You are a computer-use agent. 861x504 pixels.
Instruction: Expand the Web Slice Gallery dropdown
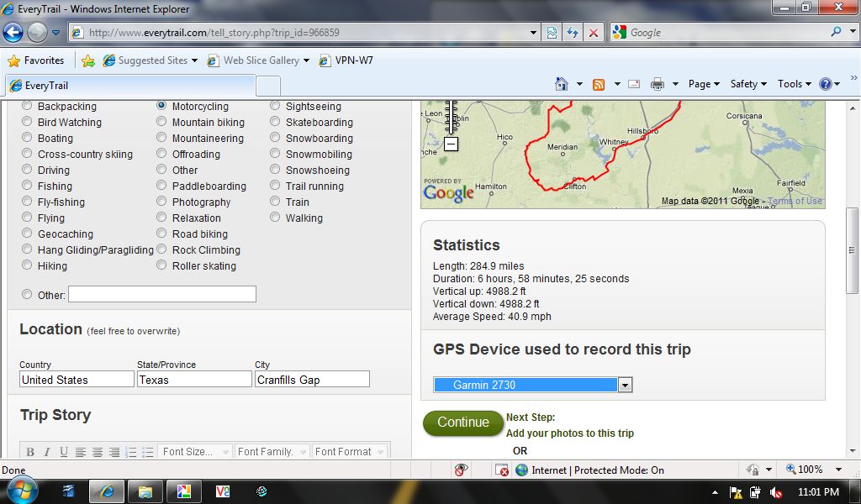pos(306,60)
